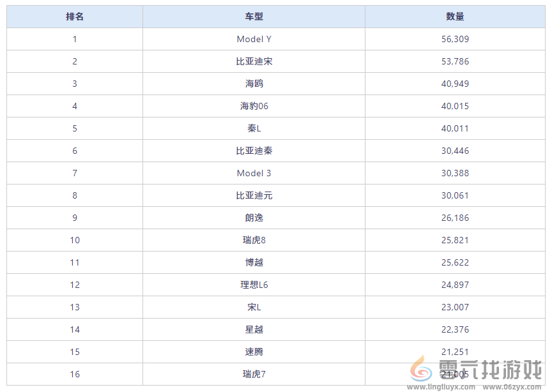Select the 速腾 row ranked fifteenth
This screenshot has height=392, width=552.
(254, 352)
